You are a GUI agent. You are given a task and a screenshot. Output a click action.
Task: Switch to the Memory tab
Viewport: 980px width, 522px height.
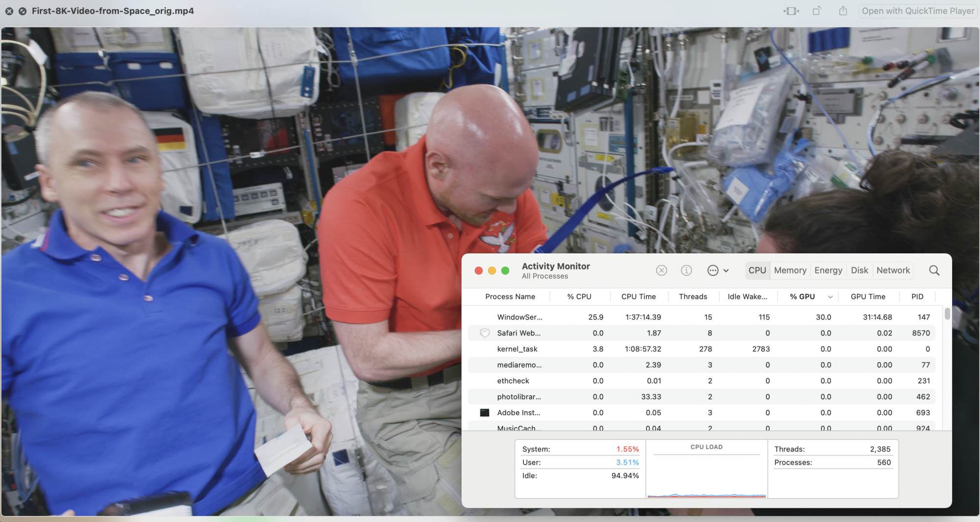pos(790,271)
